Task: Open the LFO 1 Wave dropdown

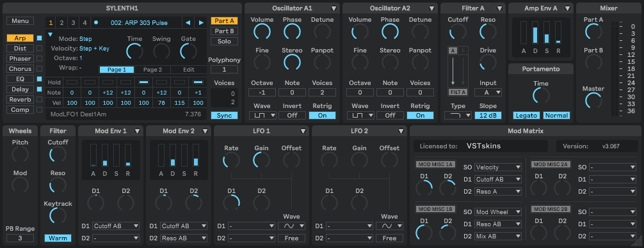Action: pos(292,226)
